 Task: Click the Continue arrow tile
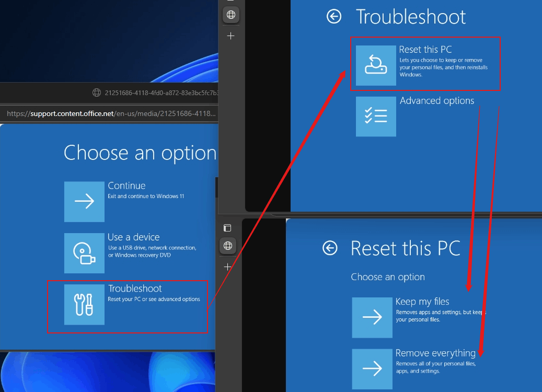pos(84,202)
